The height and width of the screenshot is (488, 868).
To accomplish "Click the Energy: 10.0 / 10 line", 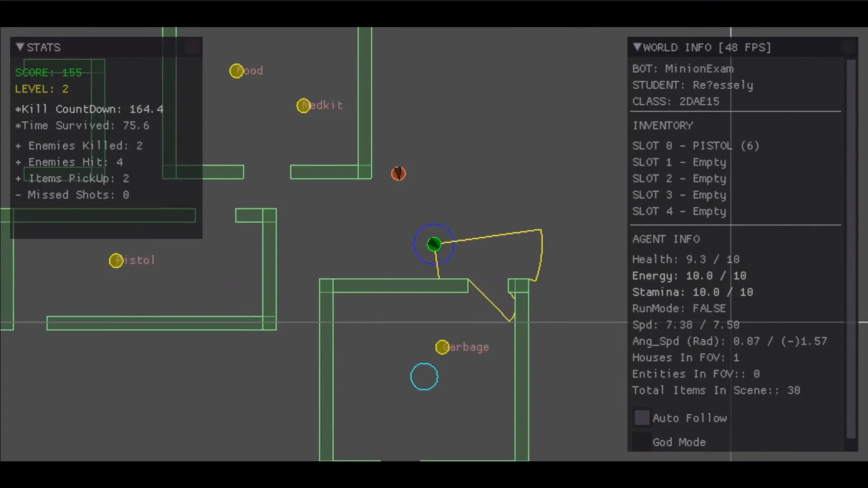I will [689, 276].
